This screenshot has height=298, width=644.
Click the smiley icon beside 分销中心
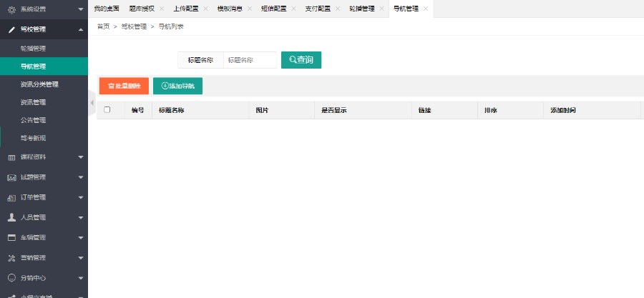coord(12,278)
